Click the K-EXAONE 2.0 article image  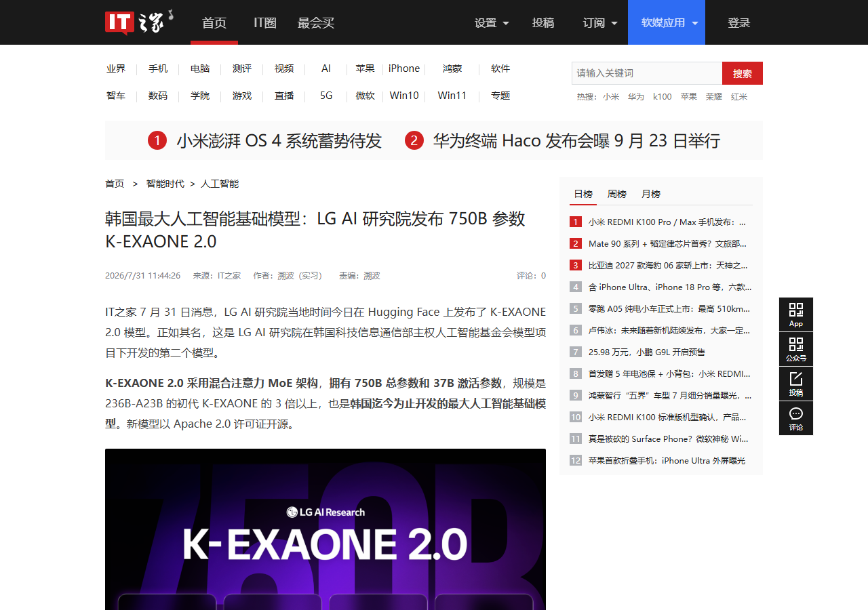coord(325,529)
